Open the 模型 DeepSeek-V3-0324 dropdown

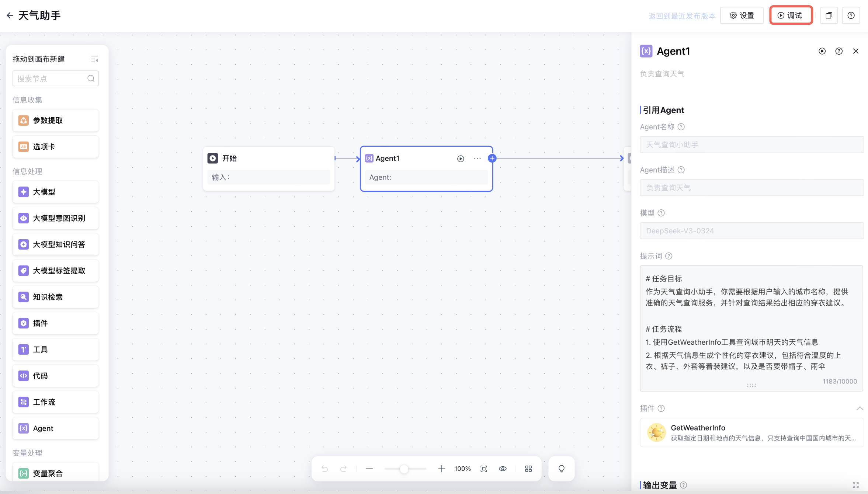(751, 231)
